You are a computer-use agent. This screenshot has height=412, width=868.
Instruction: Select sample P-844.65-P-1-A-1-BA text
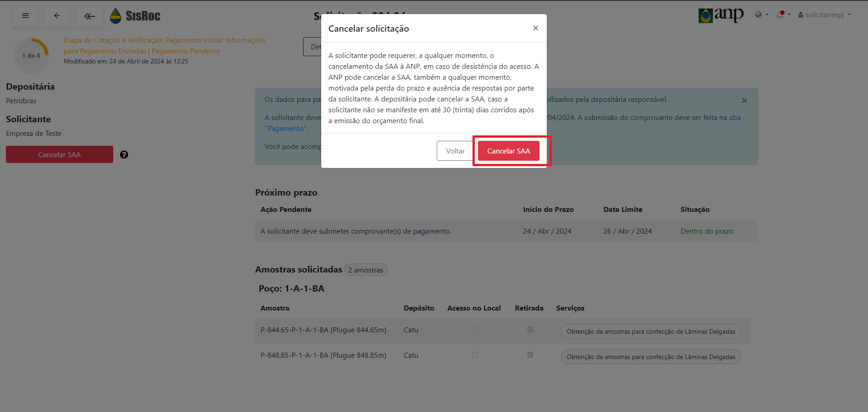[x=323, y=330]
